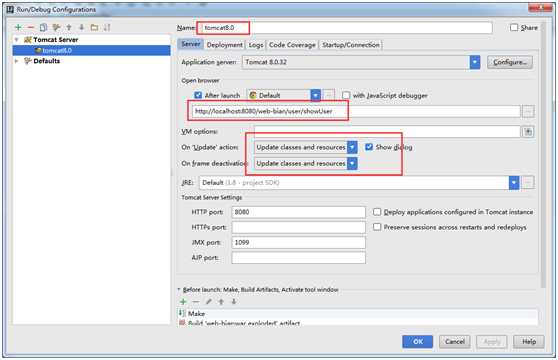
Task: Collapse the Tomcat Server tree node
Action: point(16,39)
